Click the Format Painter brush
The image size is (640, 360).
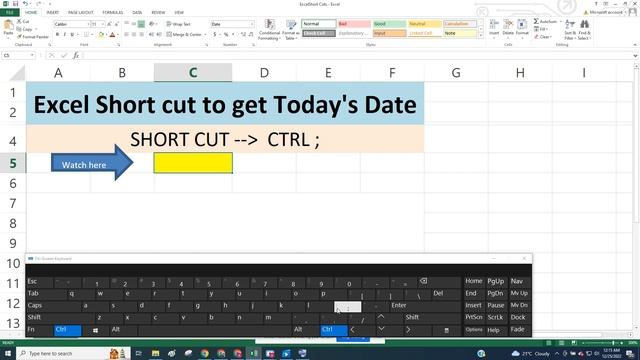(19, 37)
